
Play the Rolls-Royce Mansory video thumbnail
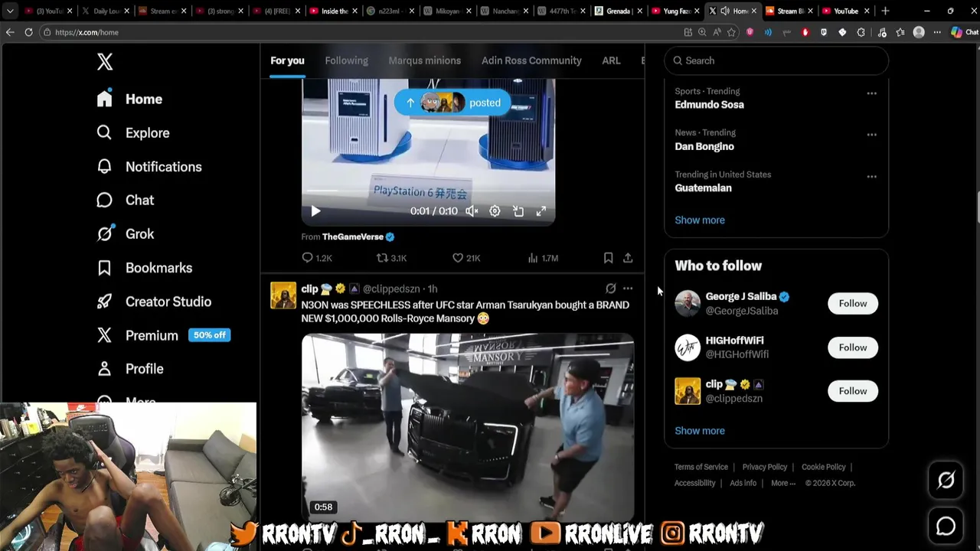click(467, 427)
